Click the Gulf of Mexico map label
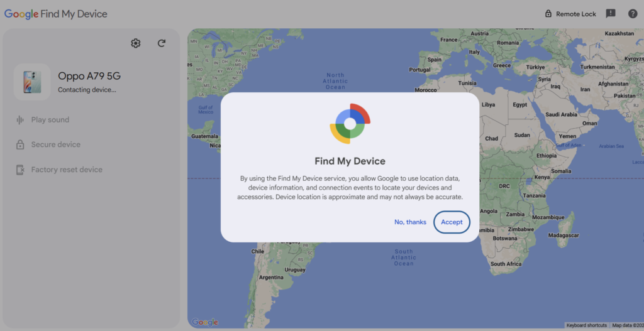This screenshot has width=644, height=331. pos(206,109)
